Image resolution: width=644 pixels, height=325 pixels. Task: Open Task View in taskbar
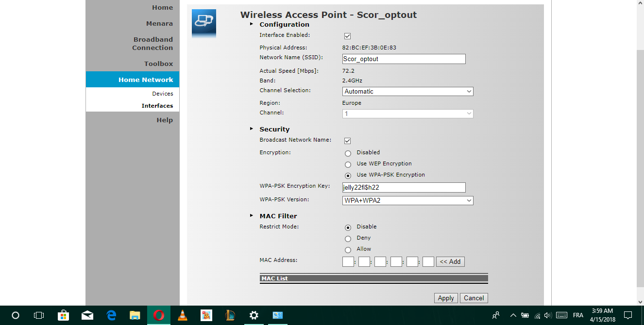39,315
